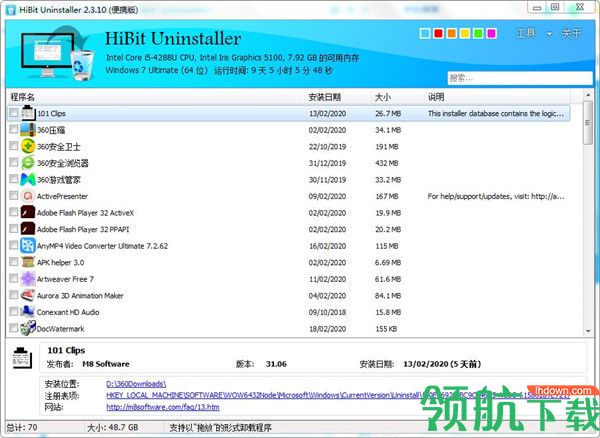The image size is (600, 438).
Task: Click the ActivePresenter description text
Action: click(x=496, y=196)
